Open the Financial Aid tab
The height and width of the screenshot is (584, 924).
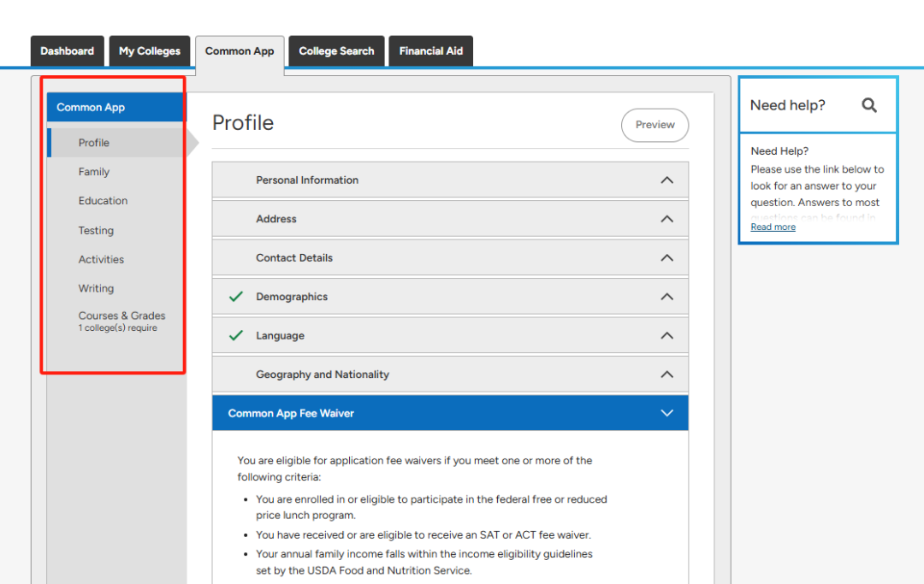[430, 51]
